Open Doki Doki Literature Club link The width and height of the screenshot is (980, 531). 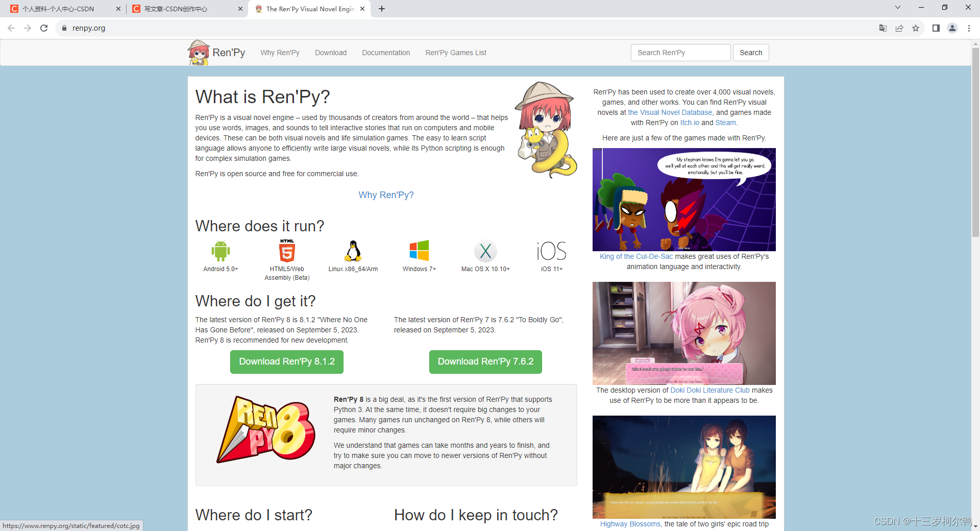(710, 390)
